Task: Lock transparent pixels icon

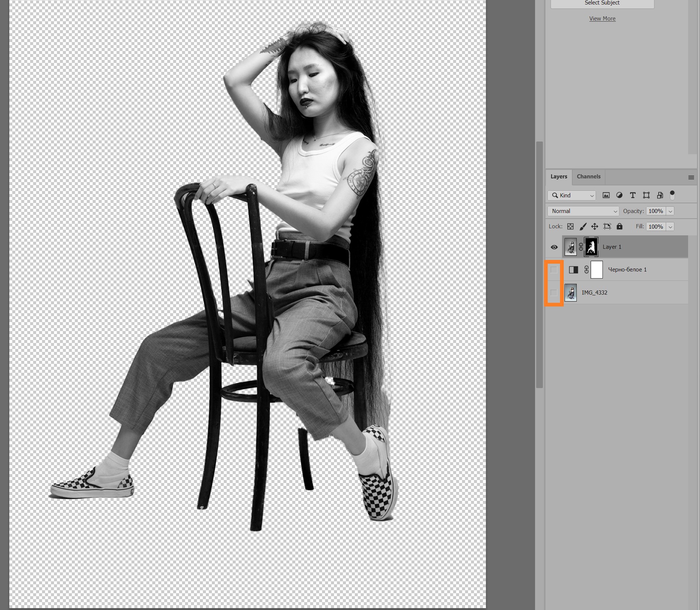Action: tap(570, 226)
